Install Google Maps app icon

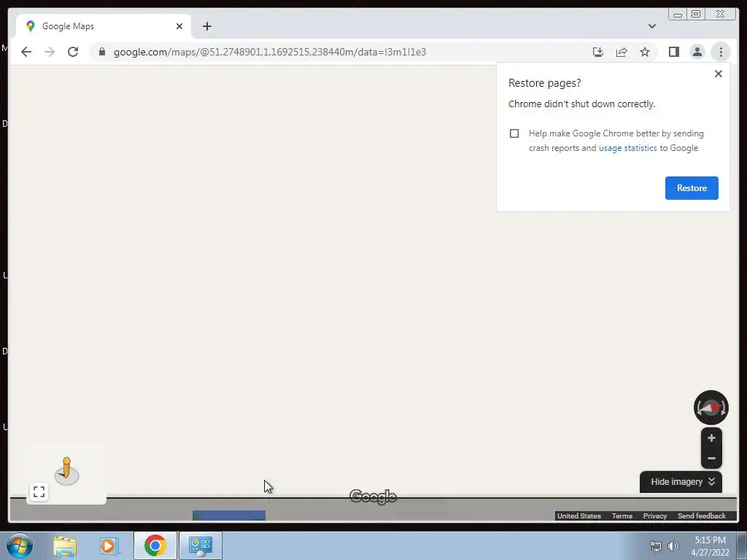(598, 52)
